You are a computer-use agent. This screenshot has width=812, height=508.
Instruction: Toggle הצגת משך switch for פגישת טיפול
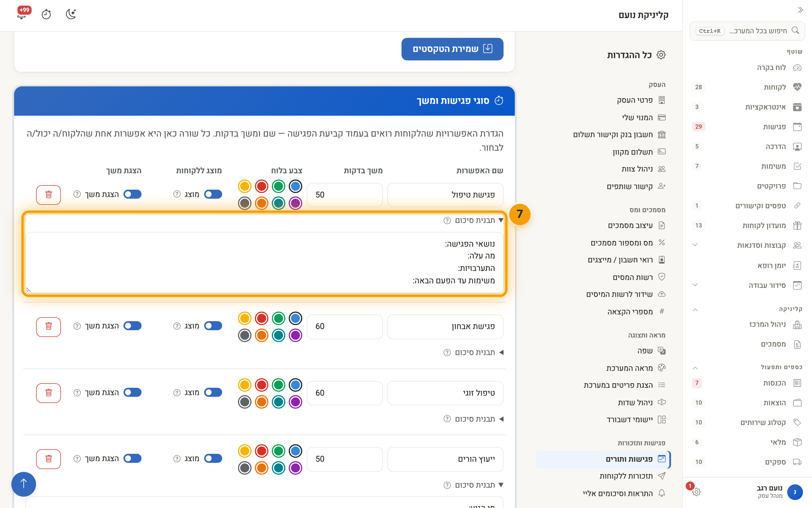click(133, 194)
